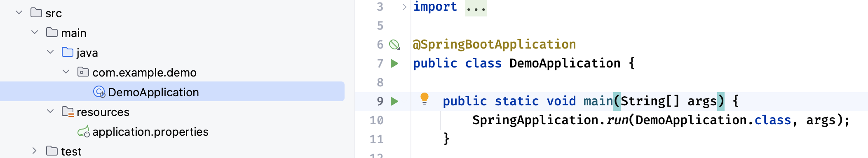
Task: Click the com.example.demo package icon
Action: [x=83, y=72]
